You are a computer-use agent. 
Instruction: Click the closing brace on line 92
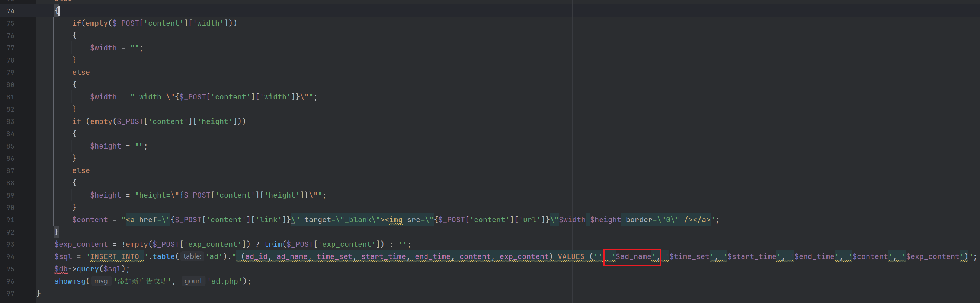coord(56,232)
